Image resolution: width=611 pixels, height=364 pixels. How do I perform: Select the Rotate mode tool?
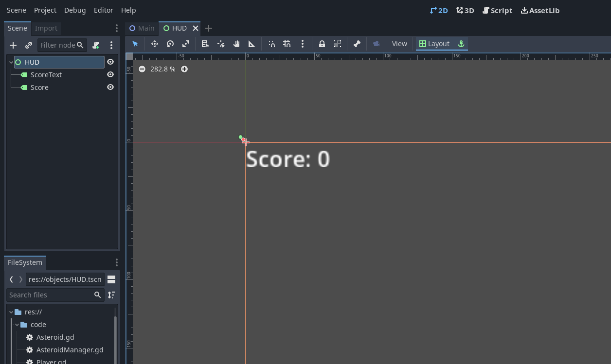(170, 44)
